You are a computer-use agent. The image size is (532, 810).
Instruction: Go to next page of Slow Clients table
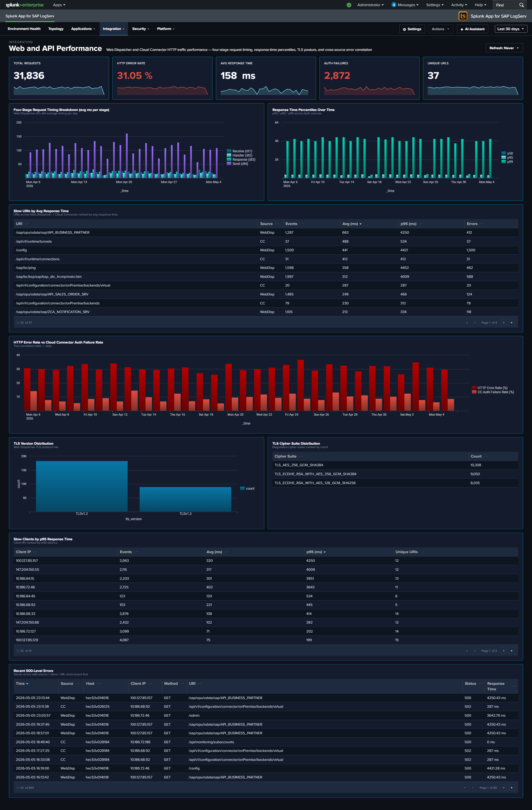pyautogui.click(x=504, y=650)
